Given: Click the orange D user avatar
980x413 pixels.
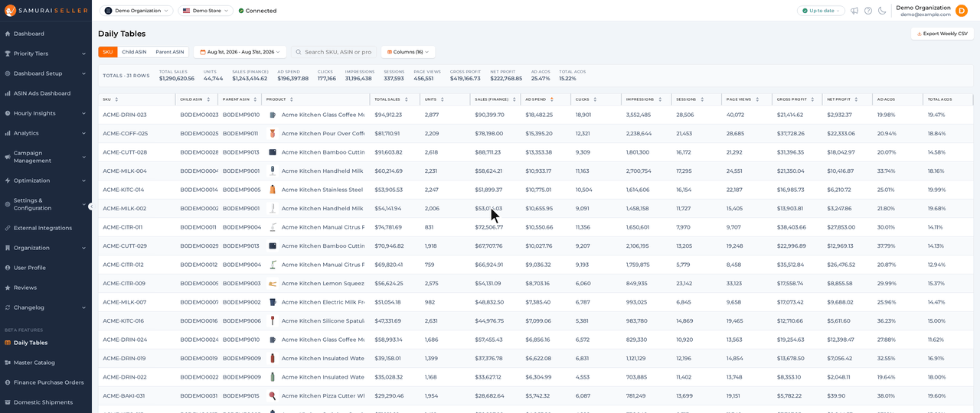Looking at the screenshot, I should pyautogui.click(x=962, y=11).
